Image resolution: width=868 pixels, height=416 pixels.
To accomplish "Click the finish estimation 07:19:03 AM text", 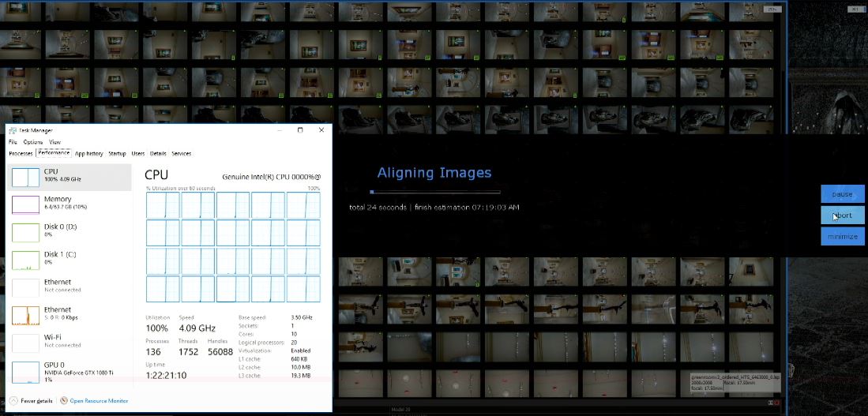I will click(468, 208).
